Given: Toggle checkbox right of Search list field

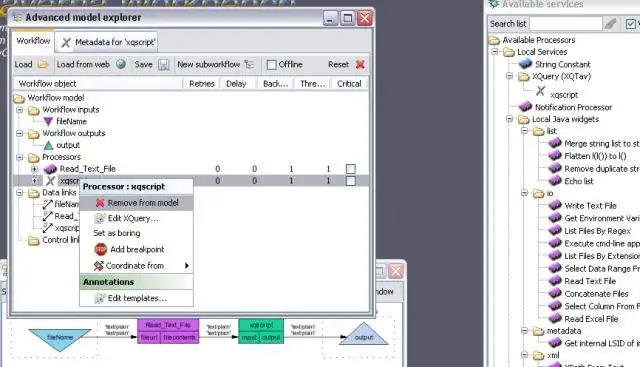Looking at the screenshot, I should click(x=631, y=24).
